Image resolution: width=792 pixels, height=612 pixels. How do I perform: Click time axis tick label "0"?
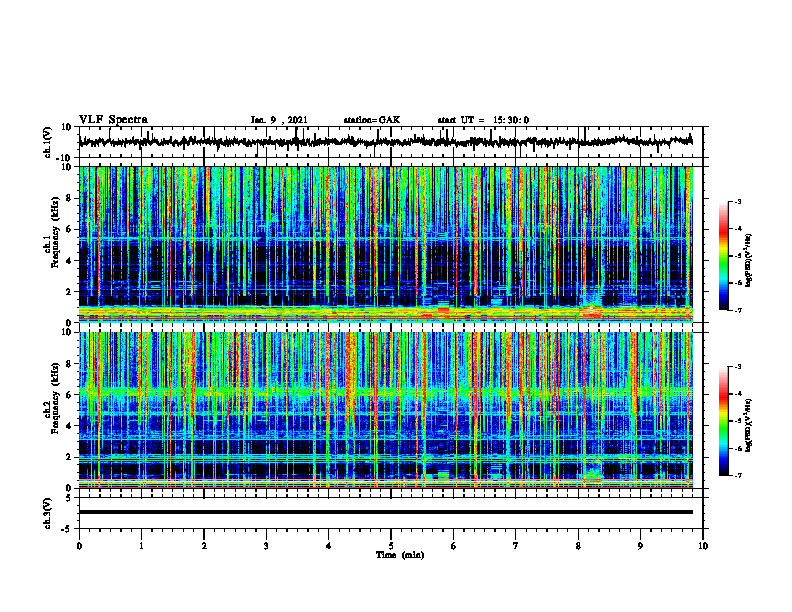point(79,546)
